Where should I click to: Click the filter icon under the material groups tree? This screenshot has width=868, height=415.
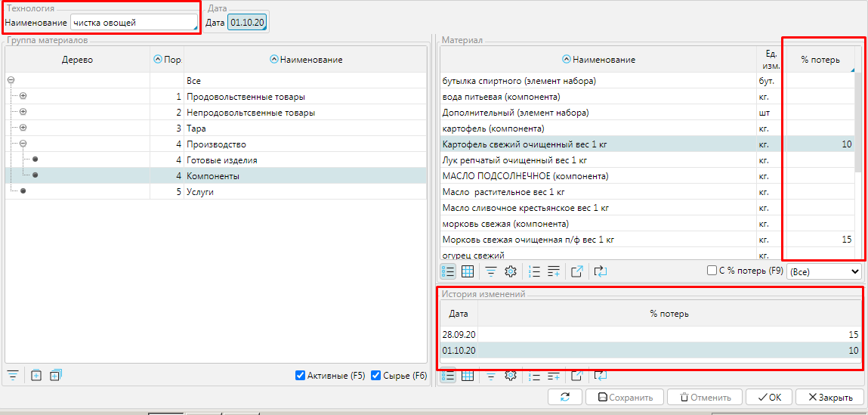(x=13, y=375)
